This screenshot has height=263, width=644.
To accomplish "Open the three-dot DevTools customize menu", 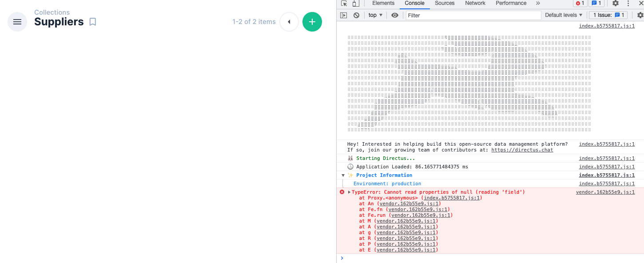I will coord(628,4).
